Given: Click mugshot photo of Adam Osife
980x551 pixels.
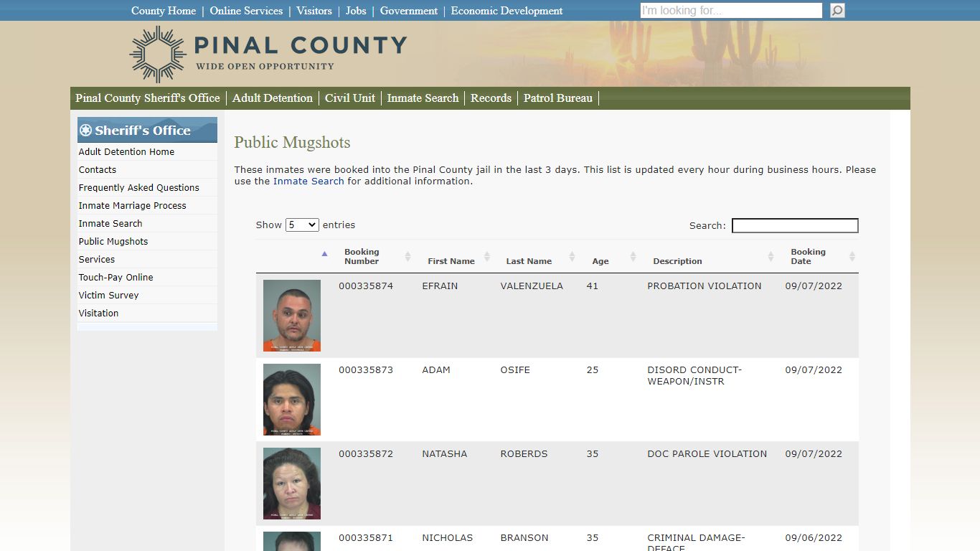Looking at the screenshot, I should [292, 400].
